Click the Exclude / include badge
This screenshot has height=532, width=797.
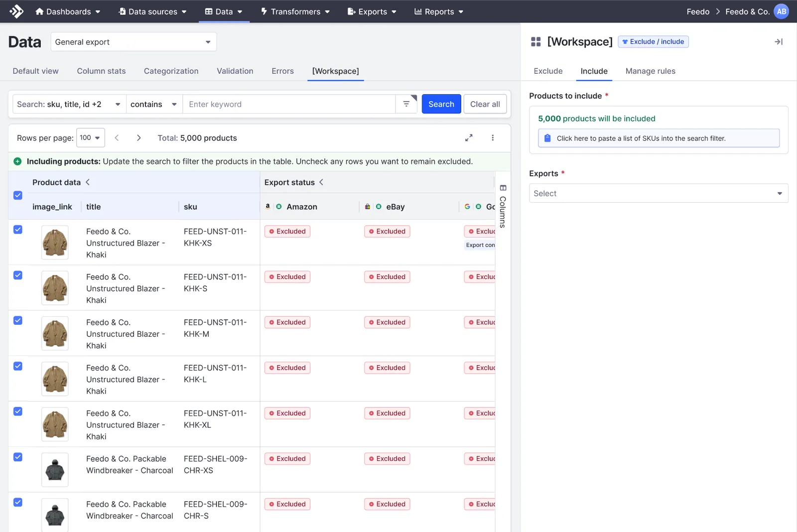[653, 42]
